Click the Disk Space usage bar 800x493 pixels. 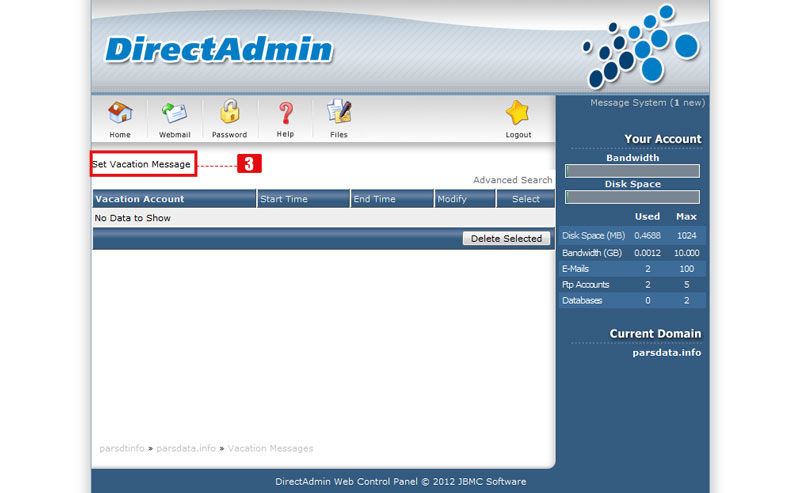[x=632, y=197]
